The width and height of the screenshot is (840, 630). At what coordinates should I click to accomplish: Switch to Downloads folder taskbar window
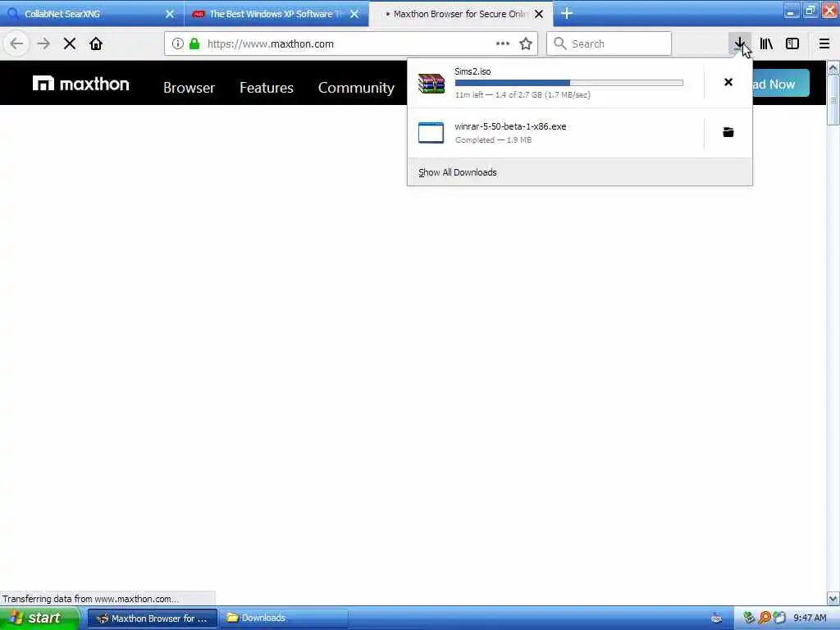285,619
